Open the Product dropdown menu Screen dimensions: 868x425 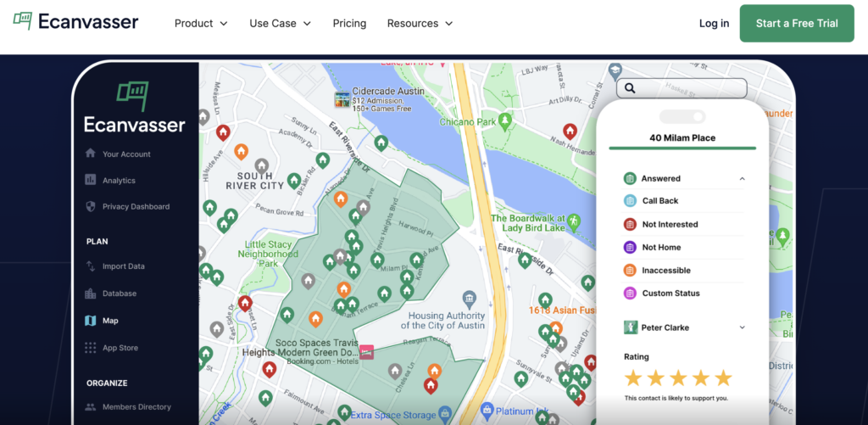[x=201, y=23]
